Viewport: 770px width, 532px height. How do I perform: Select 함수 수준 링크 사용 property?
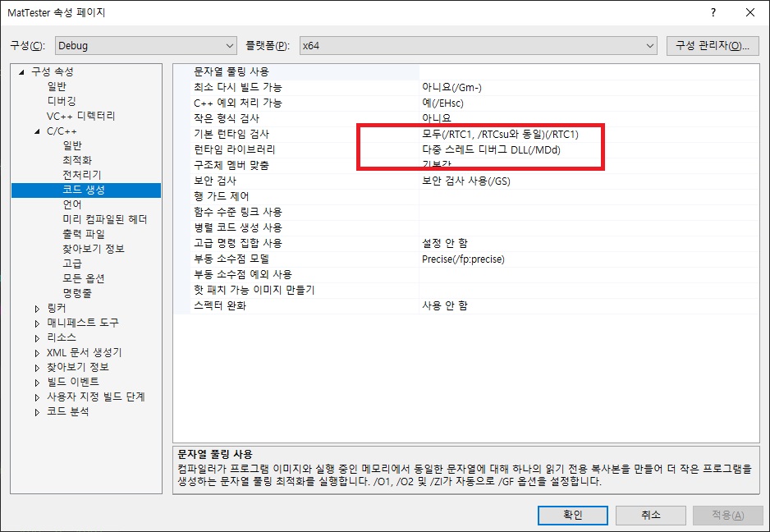click(238, 212)
